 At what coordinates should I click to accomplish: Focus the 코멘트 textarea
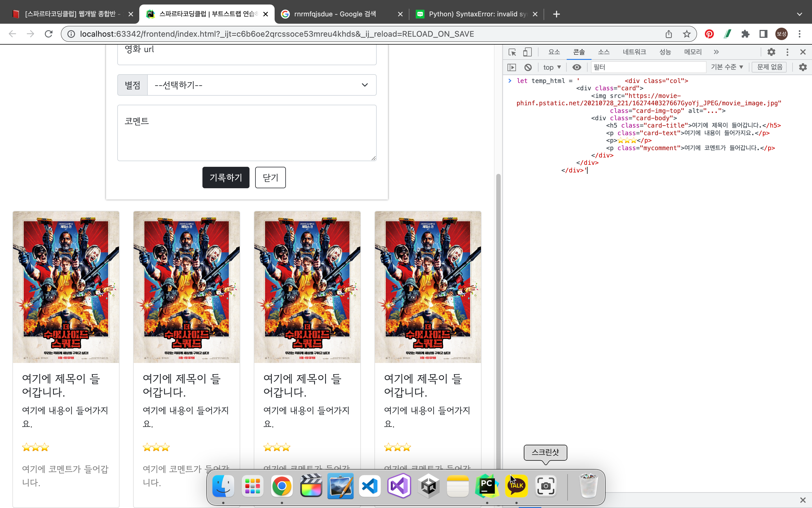click(247, 133)
